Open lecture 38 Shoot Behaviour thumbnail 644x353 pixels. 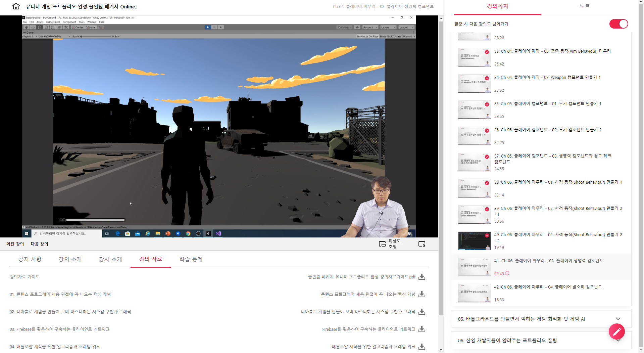click(x=474, y=188)
